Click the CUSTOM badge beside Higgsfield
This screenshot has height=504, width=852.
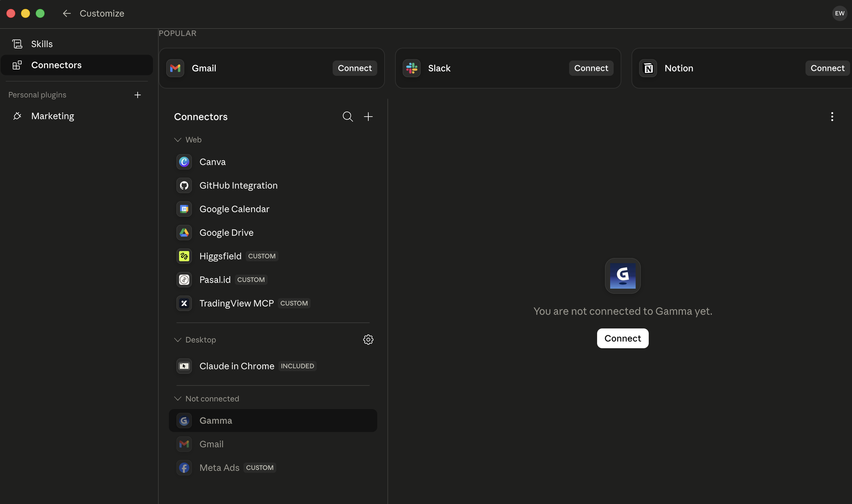coord(262,256)
